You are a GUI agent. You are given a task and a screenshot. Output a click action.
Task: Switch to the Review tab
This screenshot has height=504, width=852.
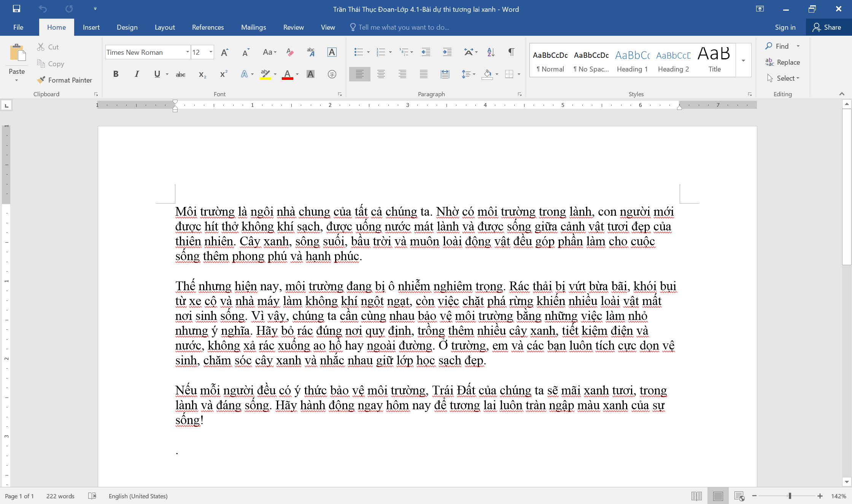pos(293,27)
